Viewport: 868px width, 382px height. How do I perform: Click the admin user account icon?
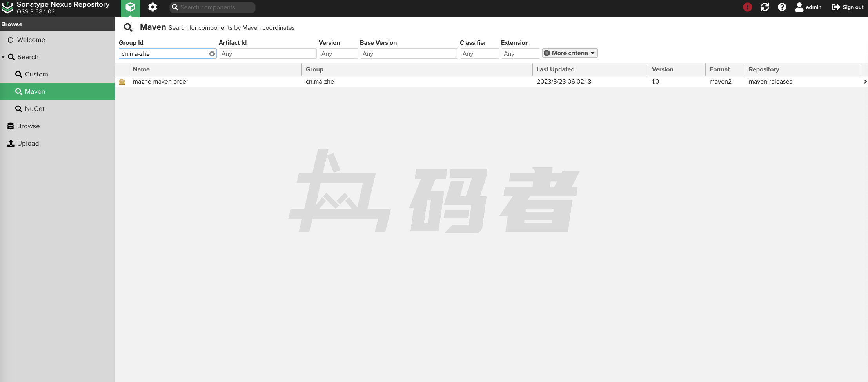[799, 7]
